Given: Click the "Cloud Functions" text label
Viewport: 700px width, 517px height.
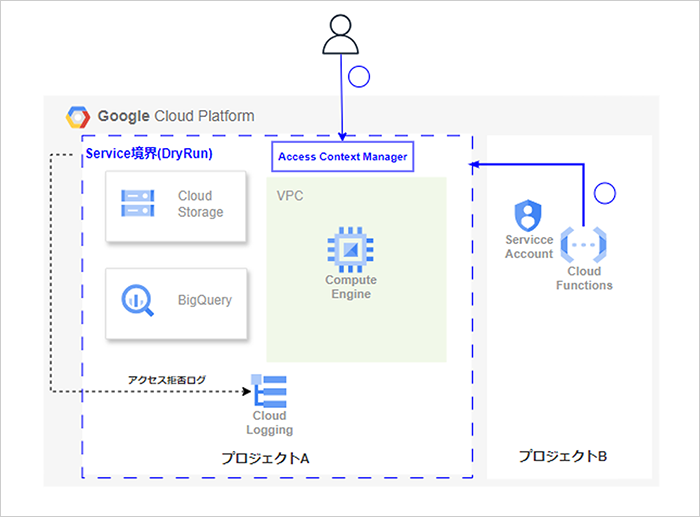Looking at the screenshot, I should (584, 278).
